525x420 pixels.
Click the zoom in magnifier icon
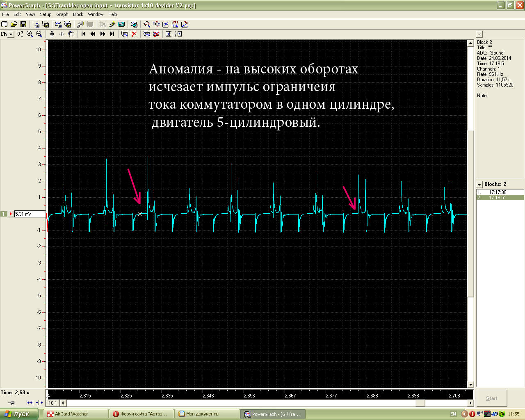coord(30,34)
